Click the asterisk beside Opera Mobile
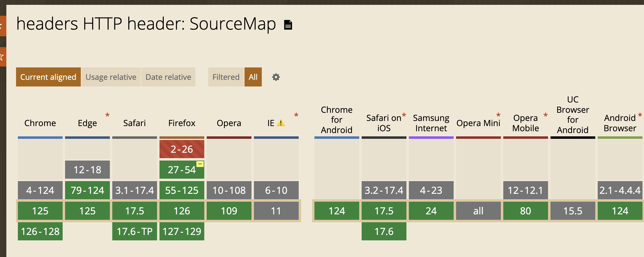644x257 pixels. [x=546, y=115]
